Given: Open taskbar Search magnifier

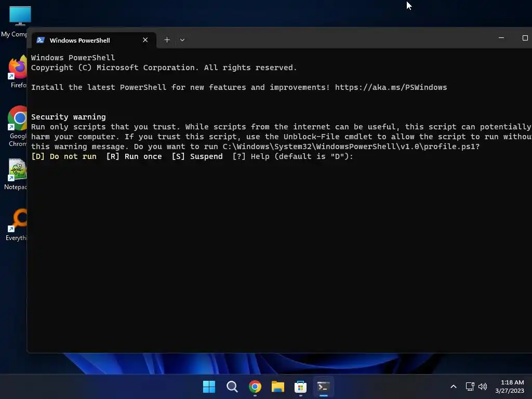Looking at the screenshot, I should point(232,387).
